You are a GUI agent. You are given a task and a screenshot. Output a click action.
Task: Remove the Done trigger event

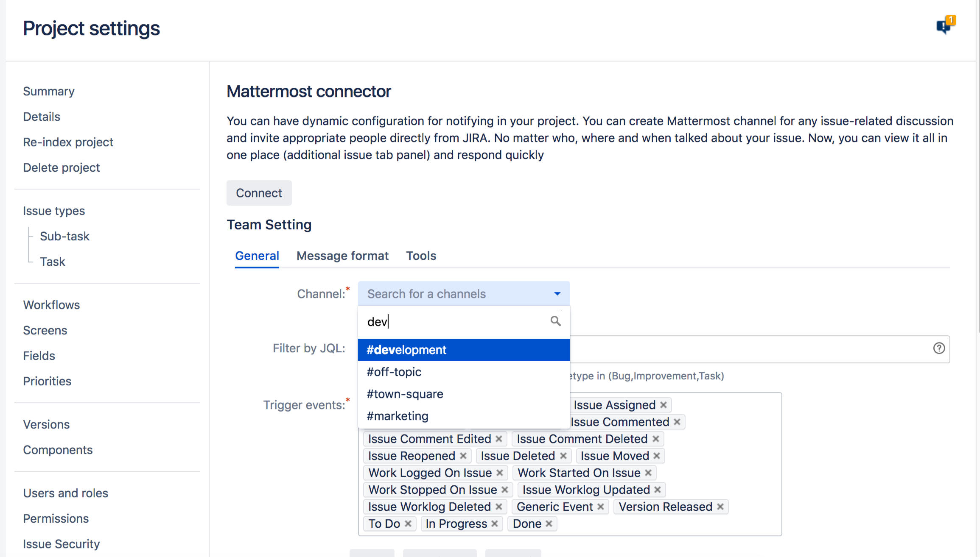[549, 524]
